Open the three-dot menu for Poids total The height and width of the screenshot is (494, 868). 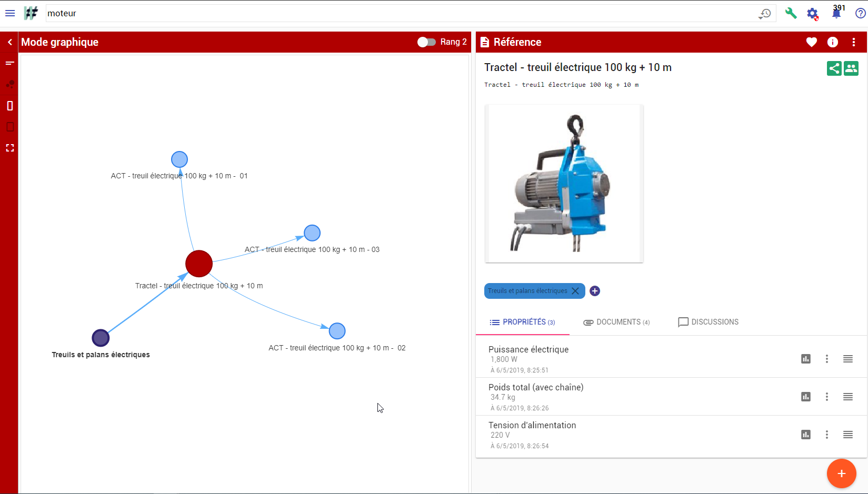pyautogui.click(x=827, y=397)
